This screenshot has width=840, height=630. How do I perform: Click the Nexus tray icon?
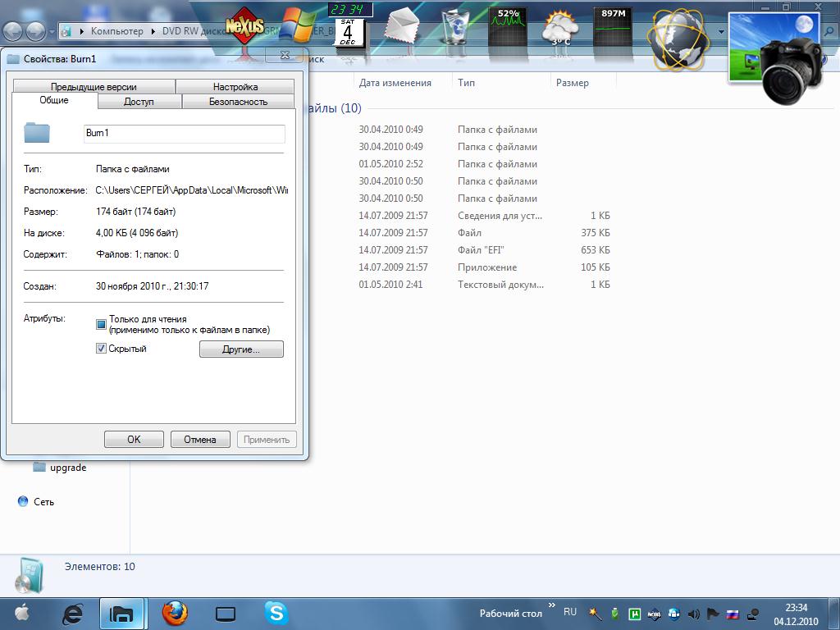[x=654, y=614]
